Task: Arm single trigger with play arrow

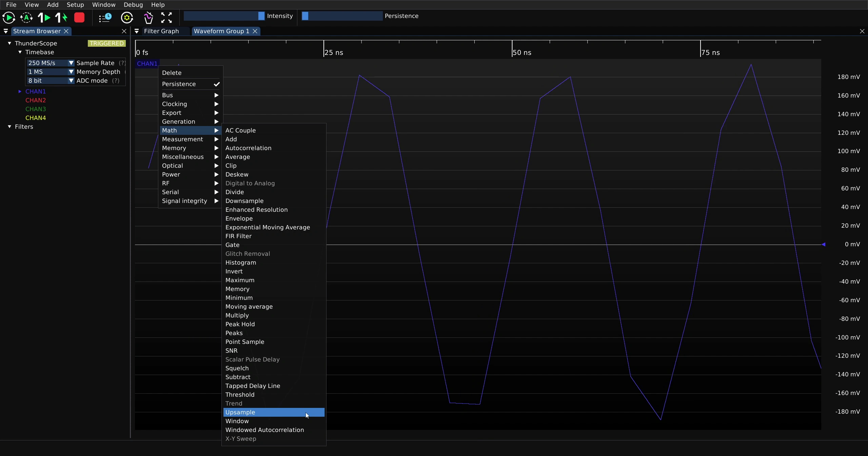Action: tap(44, 17)
